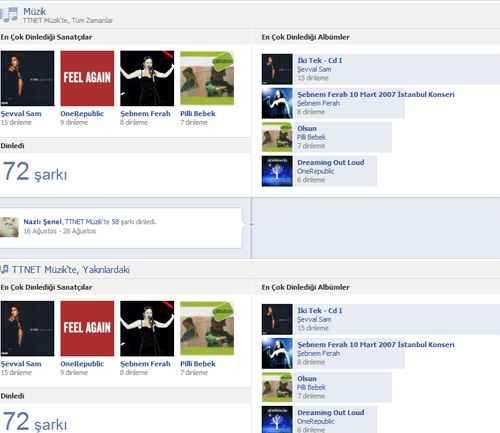The height and width of the screenshot is (433, 500).
Task: Click TTNET Müzik'te, Yakınlardaki heading
Action: pyautogui.click(x=71, y=270)
